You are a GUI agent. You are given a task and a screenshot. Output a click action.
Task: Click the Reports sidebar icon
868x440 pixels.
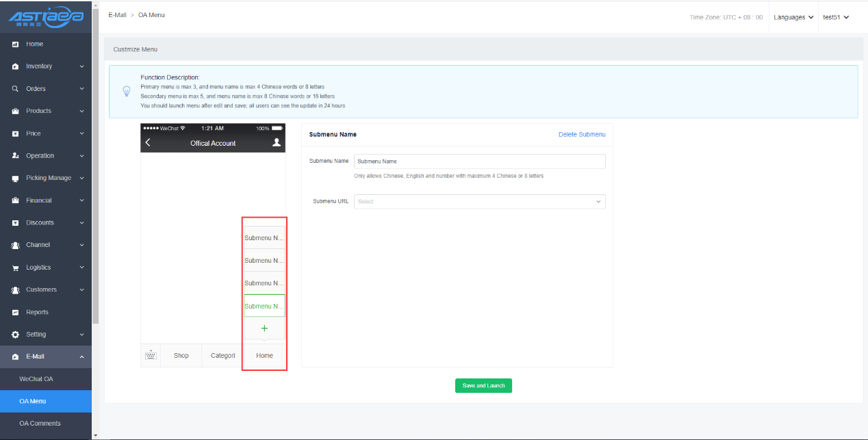(x=15, y=312)
